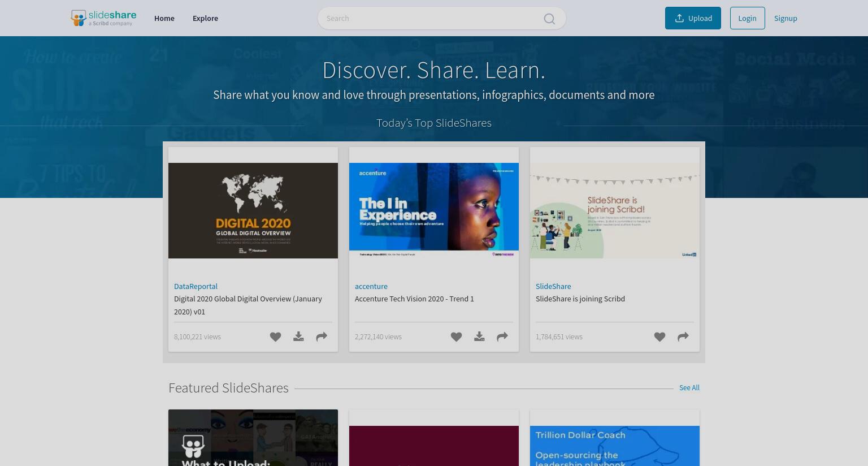See All Featured SlideShares

(689, 387)
